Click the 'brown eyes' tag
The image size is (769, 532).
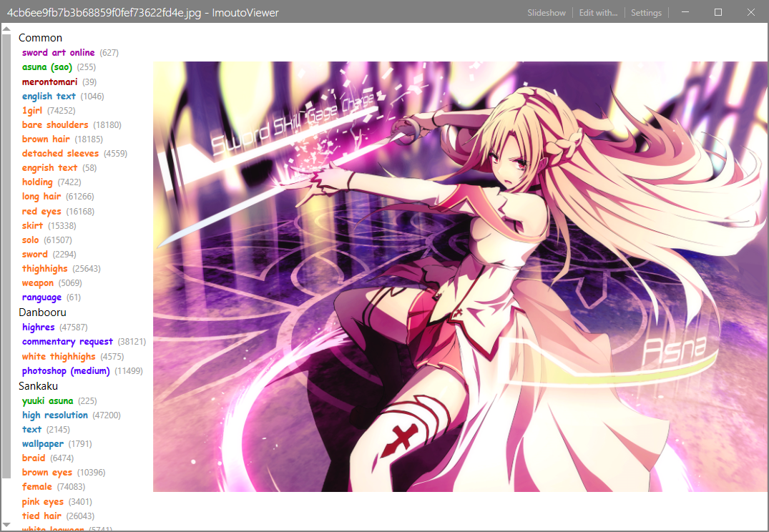47,472
